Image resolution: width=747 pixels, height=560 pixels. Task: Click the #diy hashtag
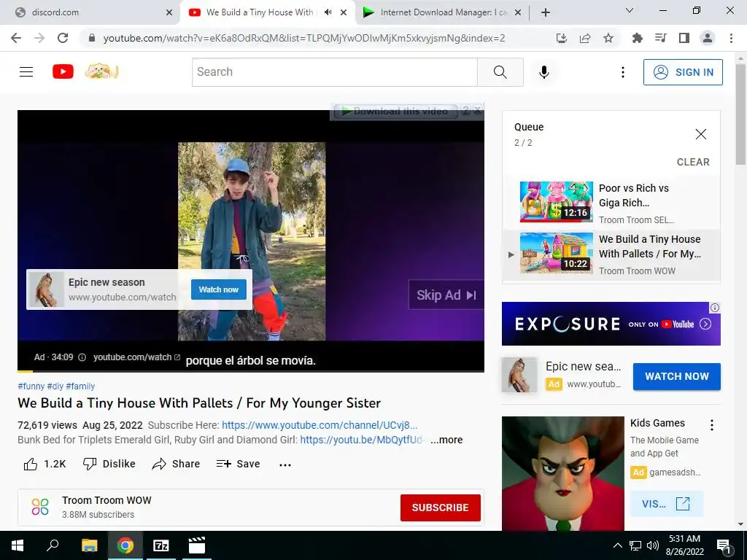[x=55, y=386]
